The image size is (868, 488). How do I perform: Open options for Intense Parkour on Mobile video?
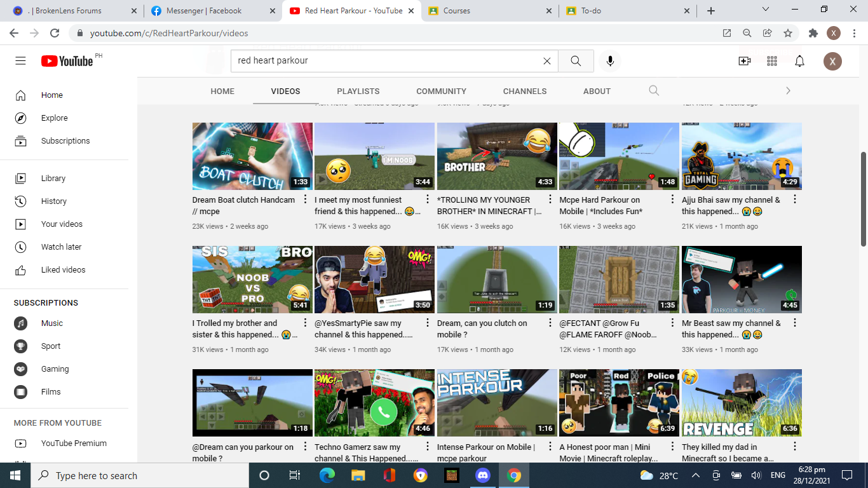pos(550,446)
